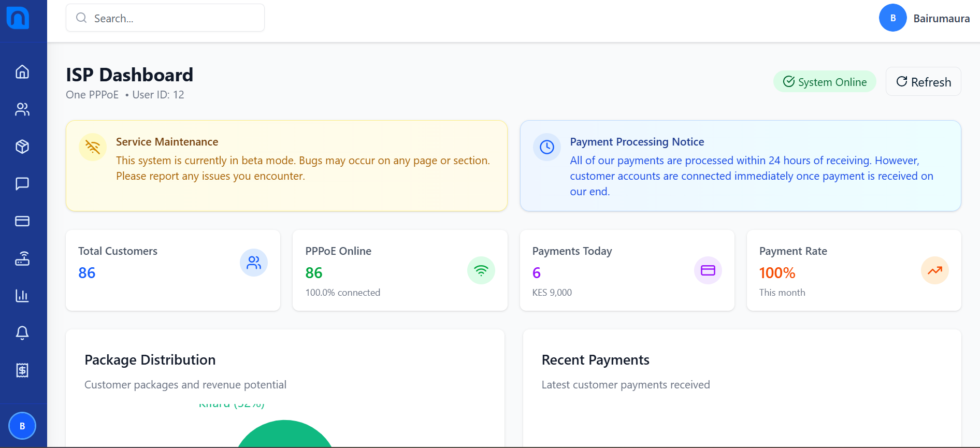This screenshot has height=448, width=980.
Task: Click the Total Customers users icon
Action: [x=254, y=263]
